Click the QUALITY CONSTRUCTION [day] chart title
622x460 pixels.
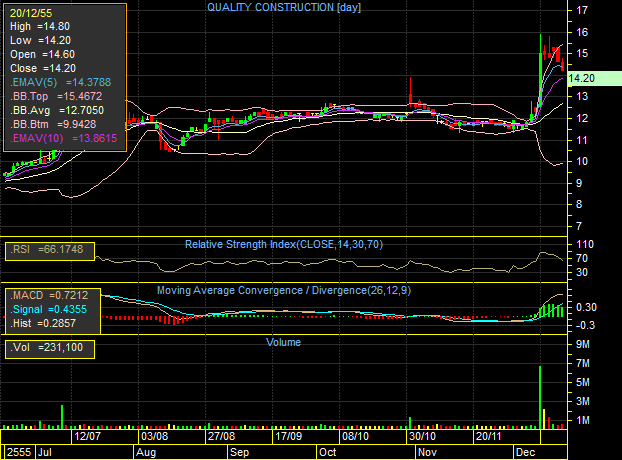tap(284, 7)
